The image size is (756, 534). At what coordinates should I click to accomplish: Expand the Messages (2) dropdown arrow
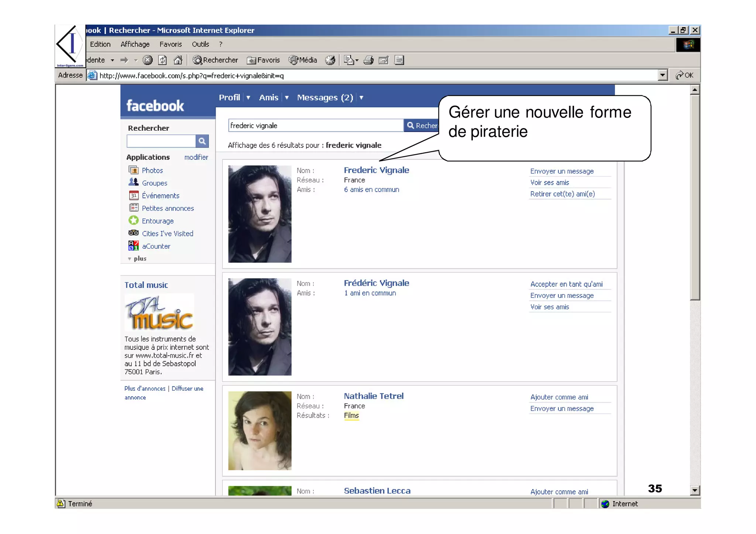click(361, 98)
